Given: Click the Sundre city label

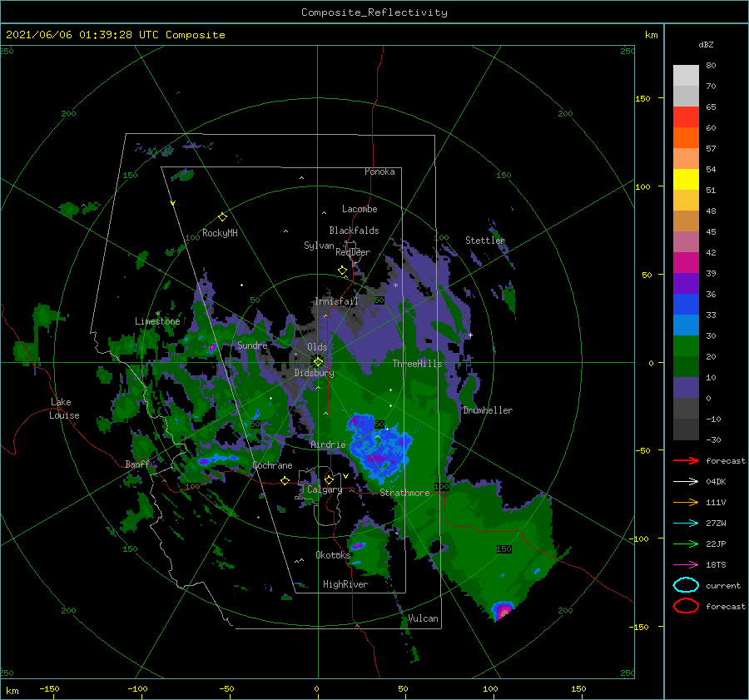Looking at the screenshot, I should 252,345.
